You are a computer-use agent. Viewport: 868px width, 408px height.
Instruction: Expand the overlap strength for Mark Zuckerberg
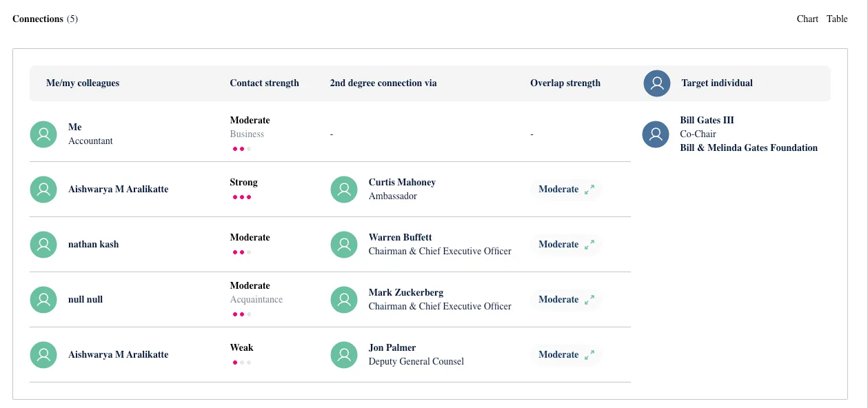click(589, 300)
